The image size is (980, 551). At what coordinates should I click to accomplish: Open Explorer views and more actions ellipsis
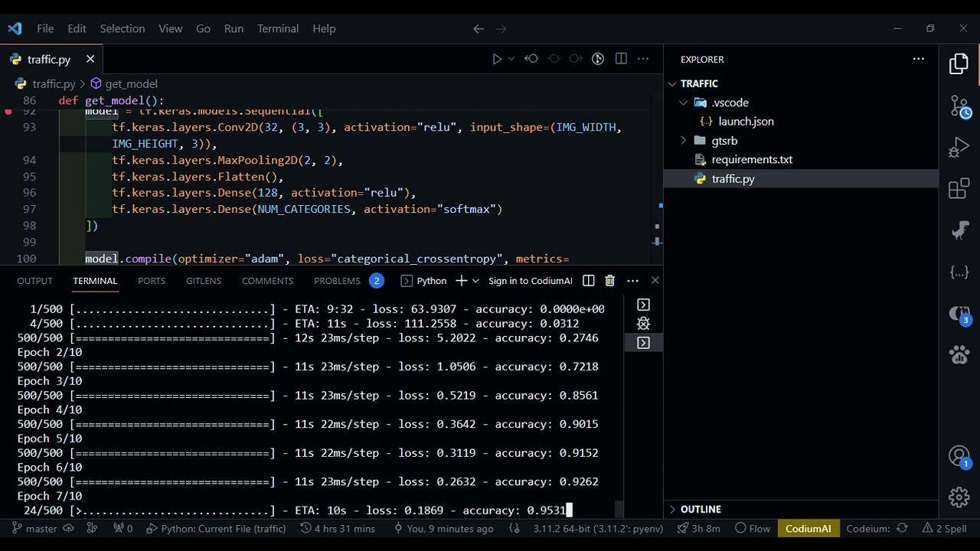pos(918,59)
